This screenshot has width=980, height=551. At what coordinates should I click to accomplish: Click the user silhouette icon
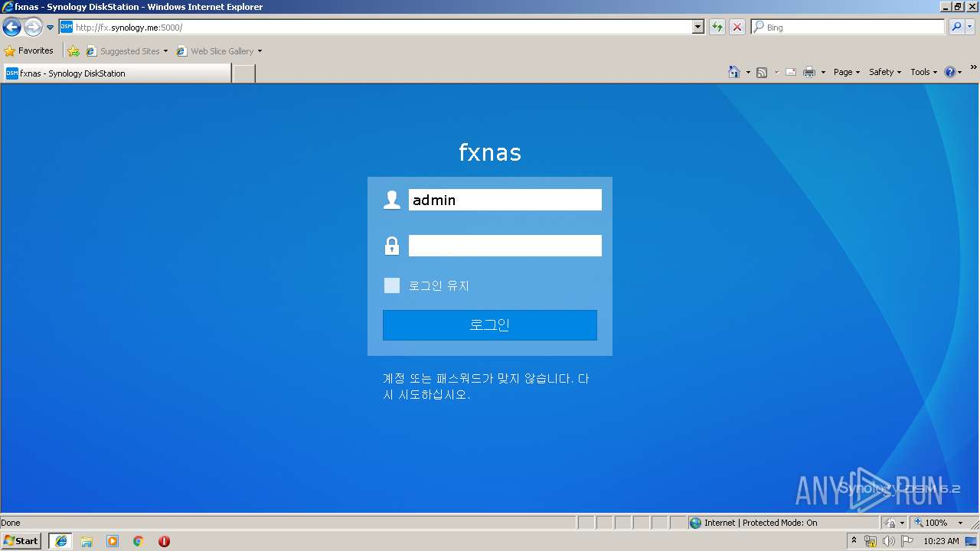click(x=392, y=200)
